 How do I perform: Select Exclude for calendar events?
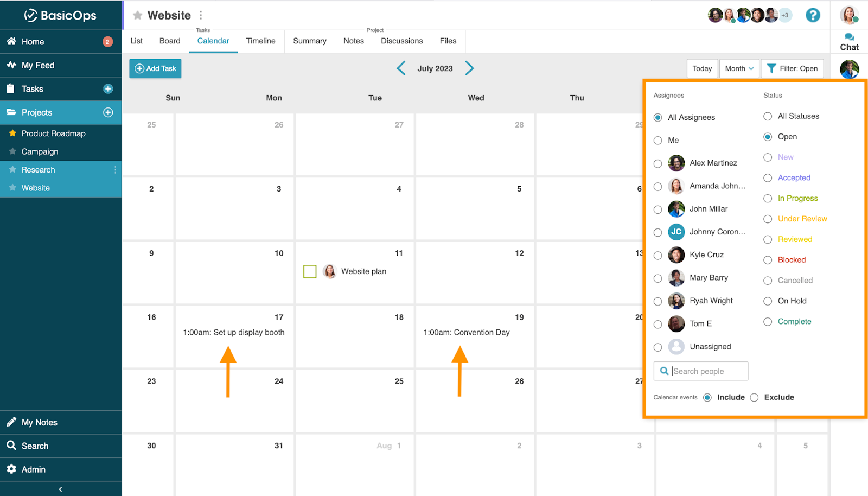[754, 397]
